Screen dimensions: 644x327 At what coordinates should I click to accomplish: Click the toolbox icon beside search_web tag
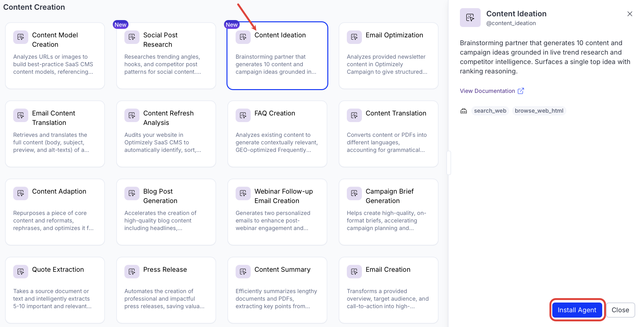[464, 111]
